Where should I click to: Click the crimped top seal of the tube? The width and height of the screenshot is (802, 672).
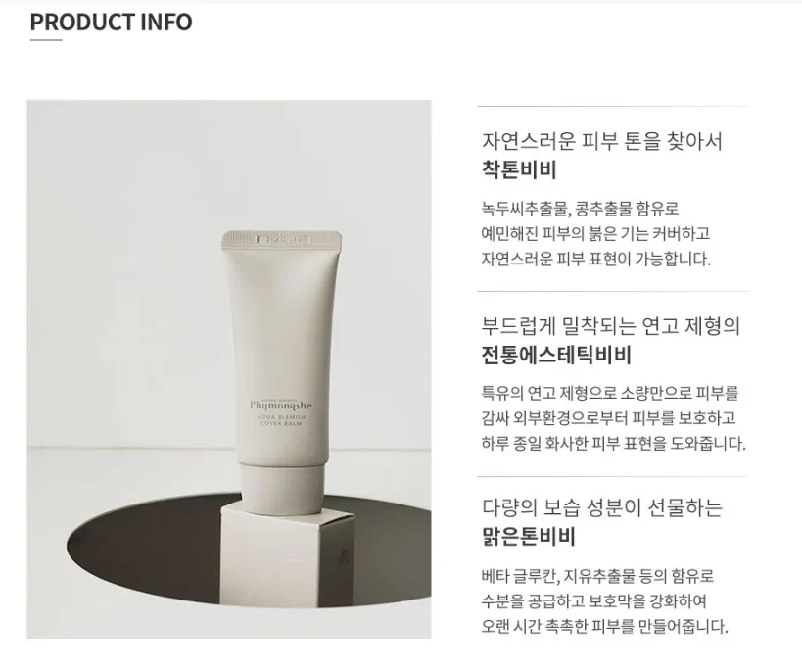coord(282,238)
